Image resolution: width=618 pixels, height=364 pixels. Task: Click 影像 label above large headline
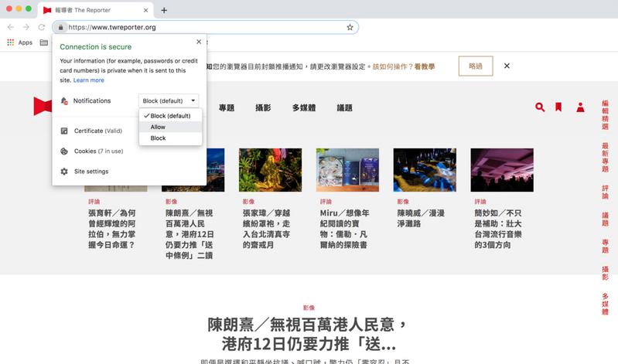309,308
